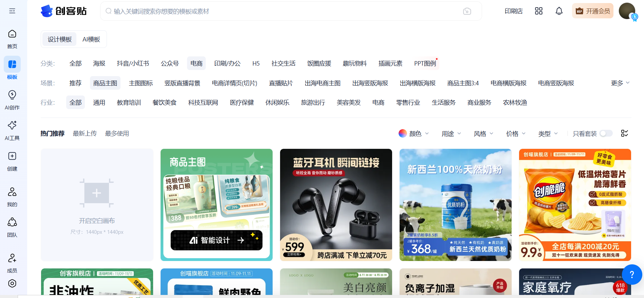Choose the 海报 category
The width and height of the screenshot is (644, 298).
pyautogui.click(x=99, y=64)
